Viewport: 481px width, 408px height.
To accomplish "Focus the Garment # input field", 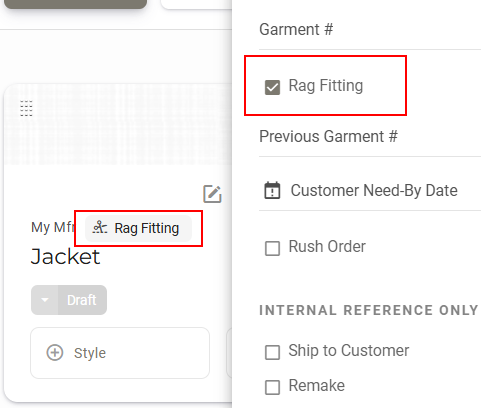I will pos(370,29).
